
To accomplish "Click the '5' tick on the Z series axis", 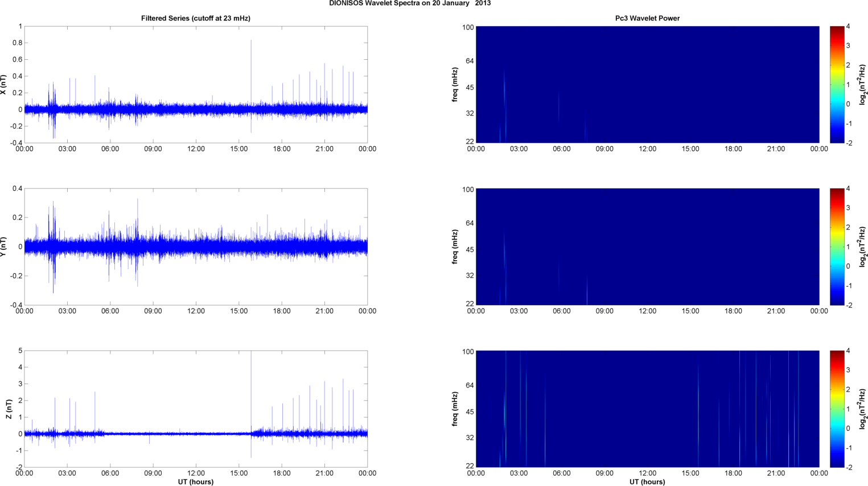I will point(20,351).
